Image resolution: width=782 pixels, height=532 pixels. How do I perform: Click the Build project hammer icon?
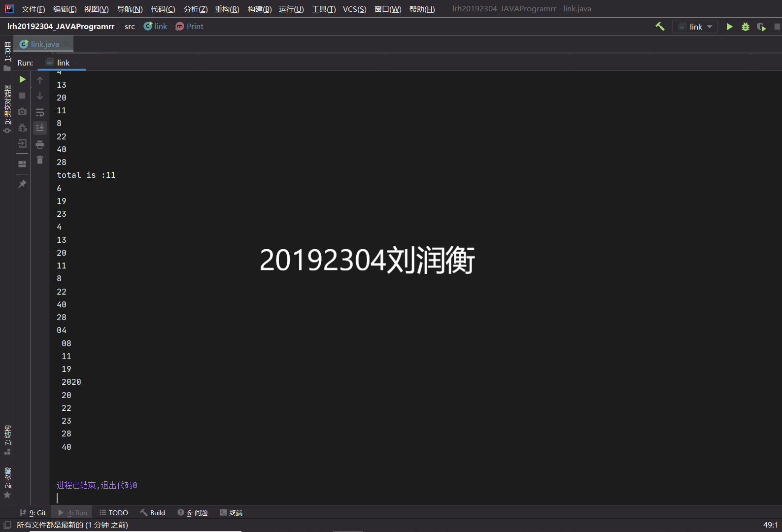tap(660, 27)
